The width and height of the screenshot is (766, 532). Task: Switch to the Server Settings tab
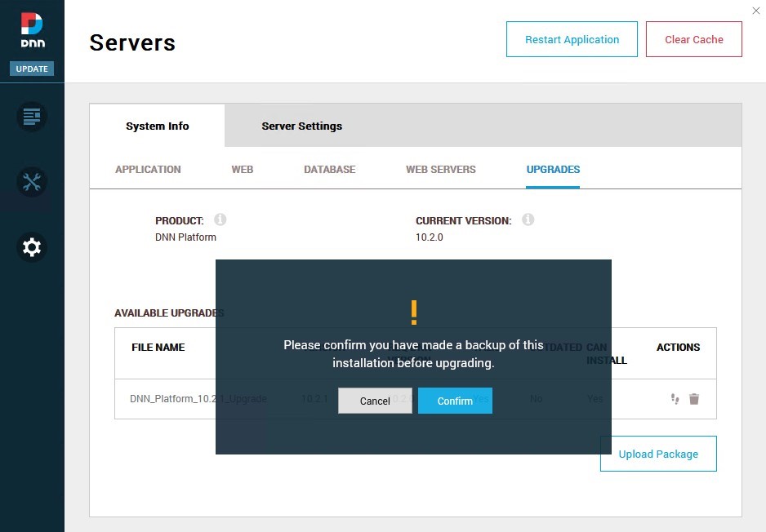point(301,126)
